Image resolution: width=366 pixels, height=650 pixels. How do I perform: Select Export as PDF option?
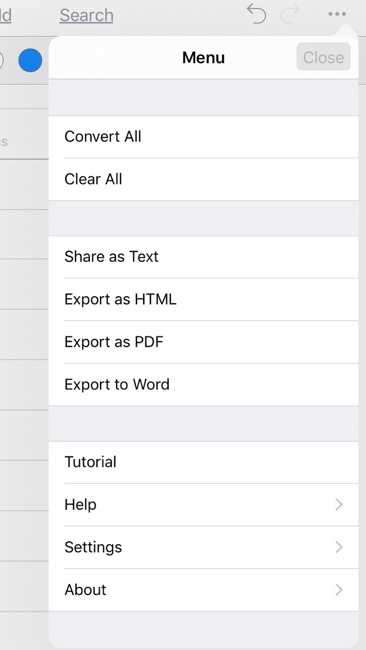point(204,342)
